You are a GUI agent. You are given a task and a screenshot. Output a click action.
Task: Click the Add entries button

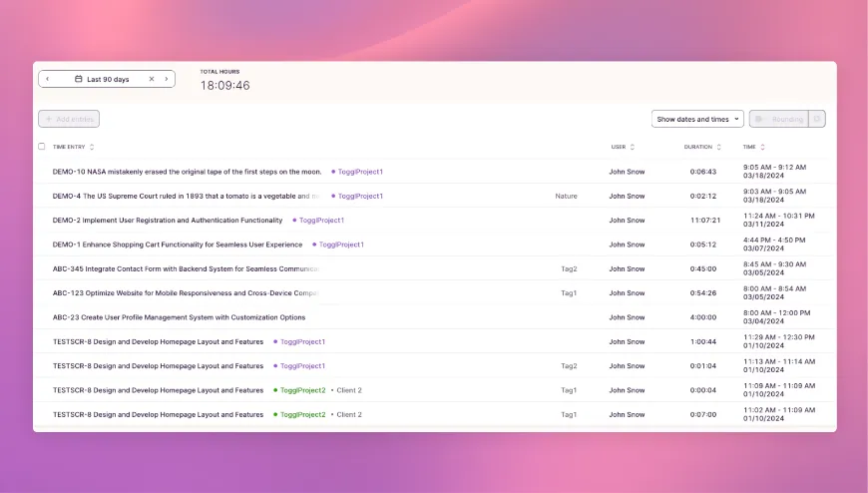pos(69,119)
